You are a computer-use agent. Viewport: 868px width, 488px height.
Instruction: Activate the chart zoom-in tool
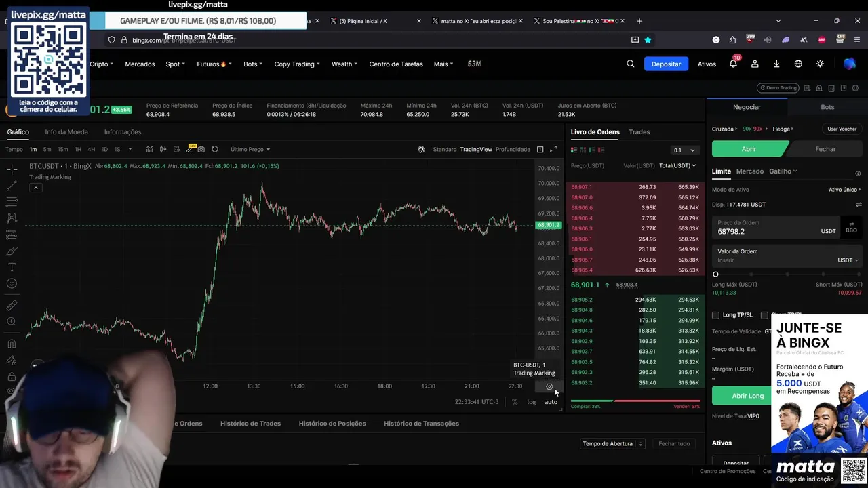tap(12, 322)
